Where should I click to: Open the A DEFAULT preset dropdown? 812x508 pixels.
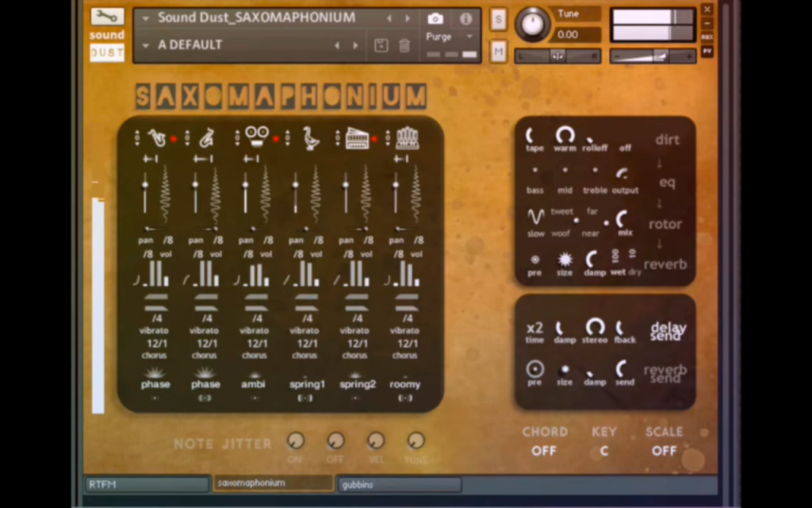pos(146,45)
